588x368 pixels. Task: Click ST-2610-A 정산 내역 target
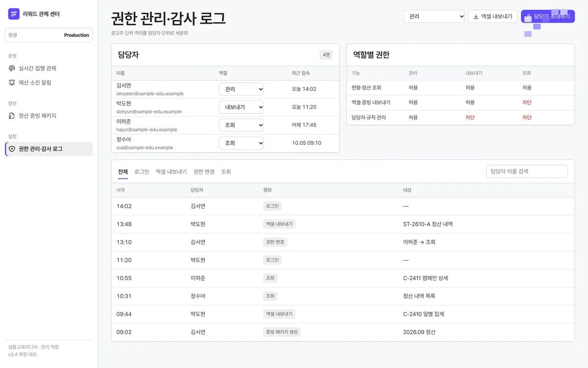pyautogui.click(x=428, y=224)
